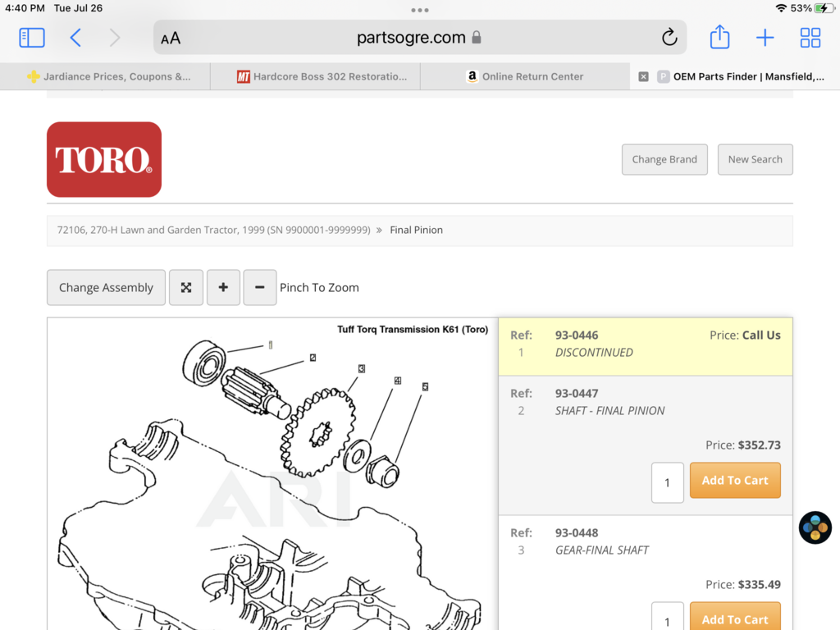The image size is (840, 630).
Task: Click the Tuff Torq Transmission K61 title
Action: pyautogui.click(x=413, y=330)
